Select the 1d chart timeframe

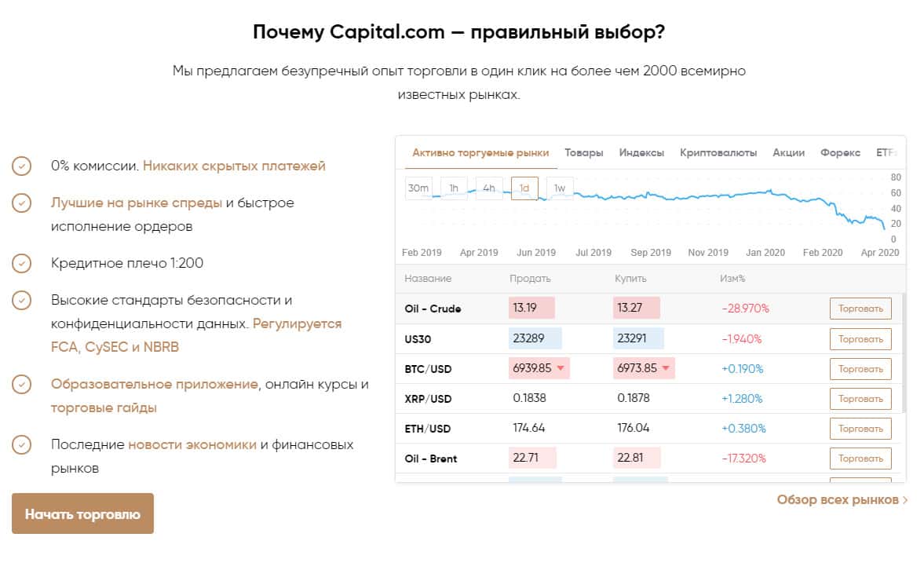coord(524,188)
